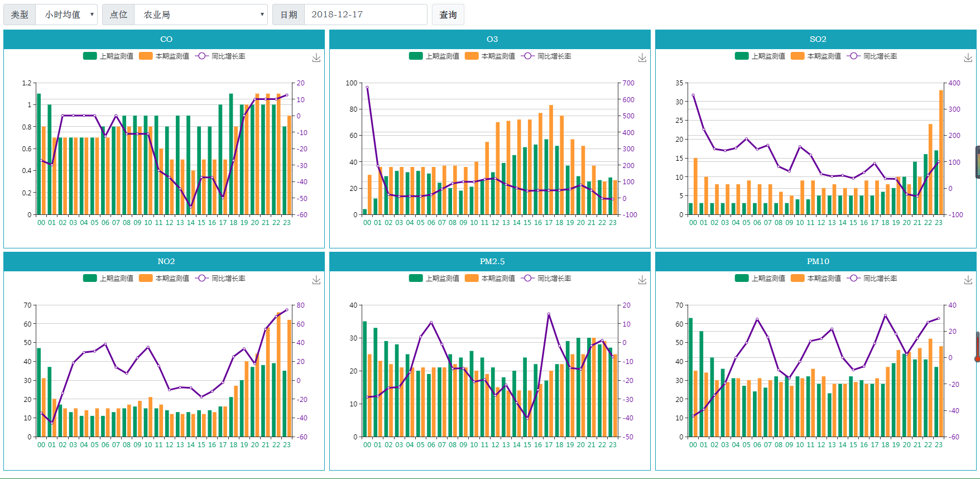
Task: Toggle 上期监测值 legend in SO2 chart
Action: [x=760, y=56]
